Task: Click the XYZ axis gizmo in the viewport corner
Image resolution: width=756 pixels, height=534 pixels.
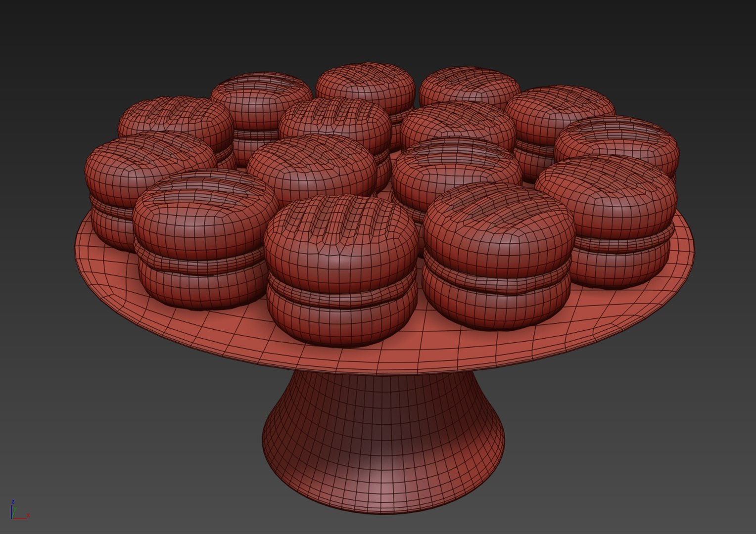Action: [20, 510]
